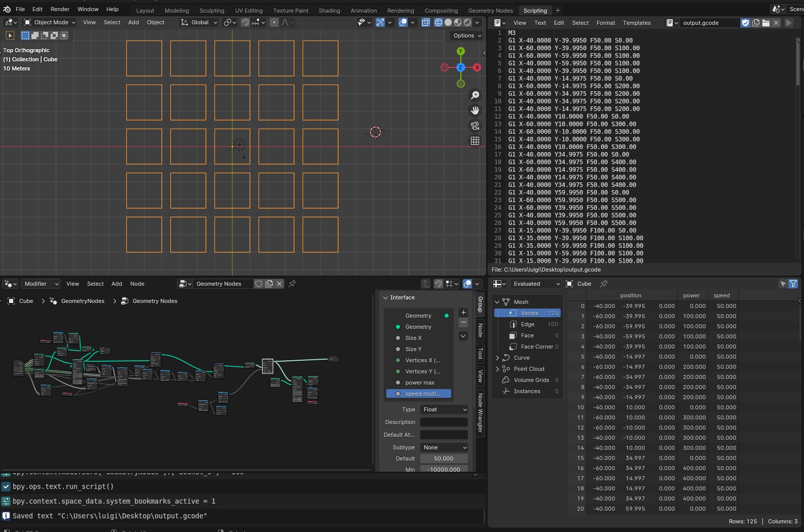Select material preview viewport shading

(x=458, y=22)
